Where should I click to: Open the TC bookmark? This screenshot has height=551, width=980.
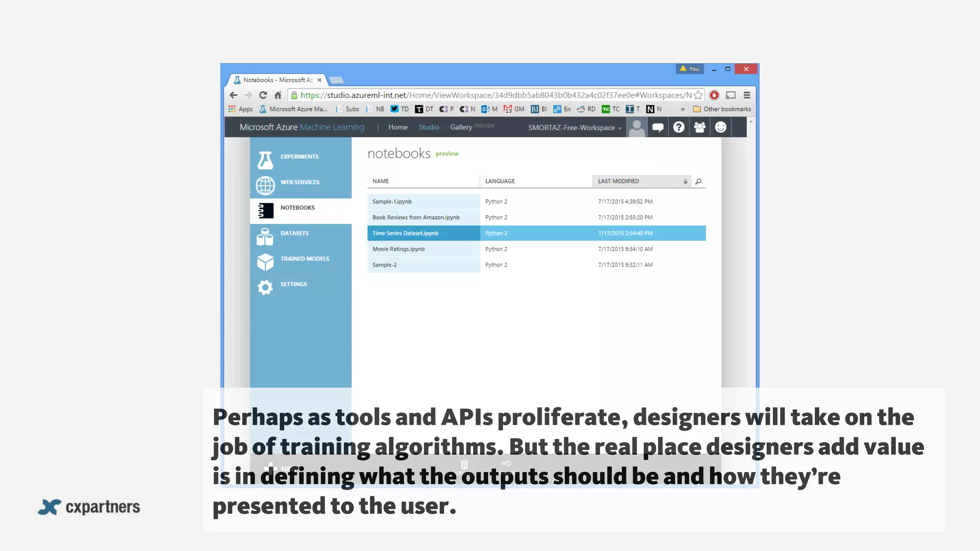point(611,109)
